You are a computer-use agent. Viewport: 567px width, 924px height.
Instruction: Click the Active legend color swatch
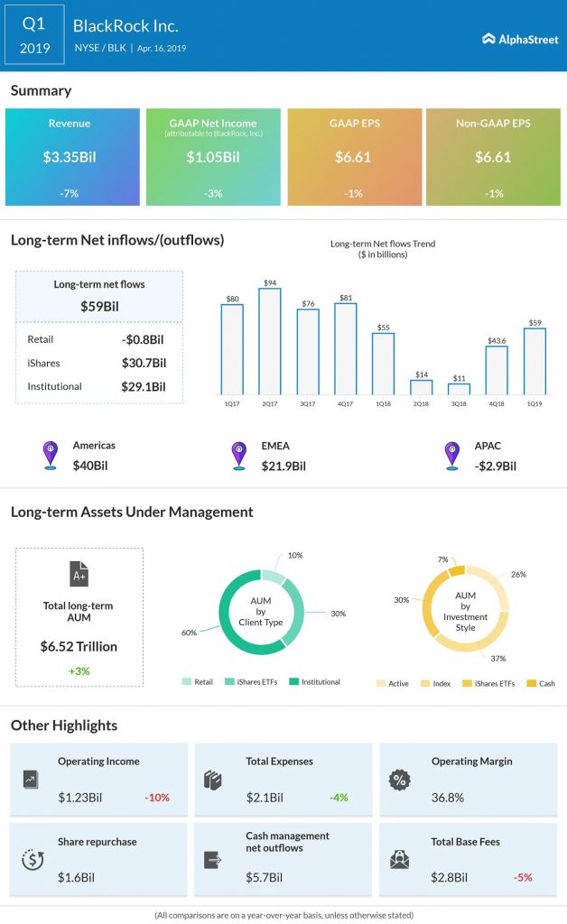pyautogui.click(x=381, y=684)
